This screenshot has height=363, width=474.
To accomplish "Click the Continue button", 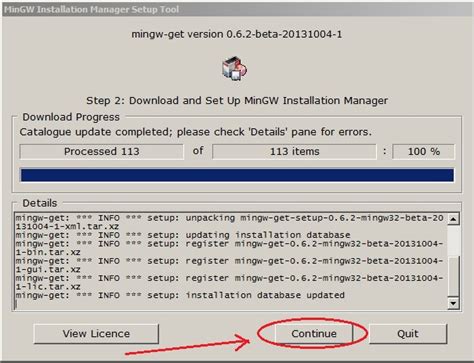I will pos(314,333).
